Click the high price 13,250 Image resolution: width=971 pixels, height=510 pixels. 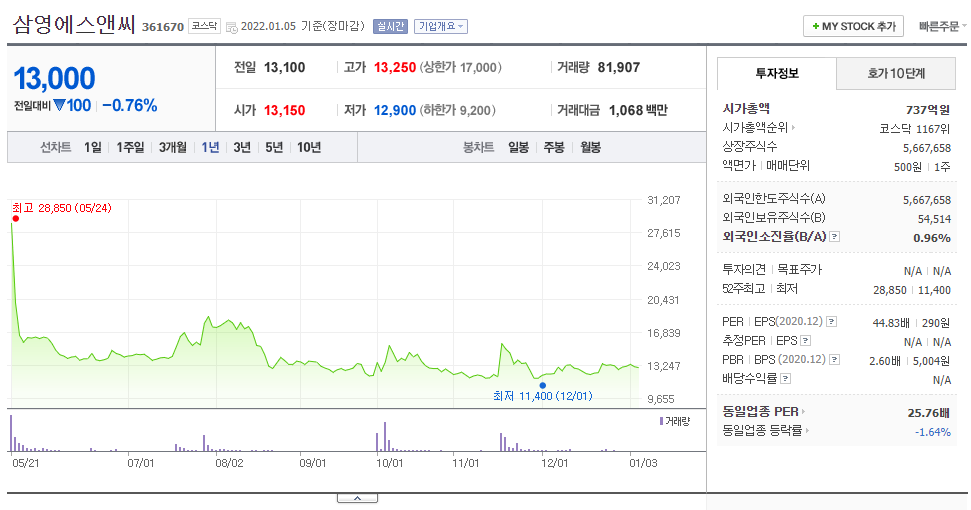coord(394,67)
